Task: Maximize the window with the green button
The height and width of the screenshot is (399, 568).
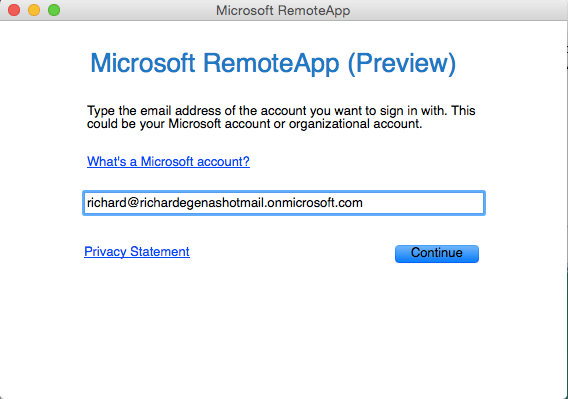Action: [54, 10]
